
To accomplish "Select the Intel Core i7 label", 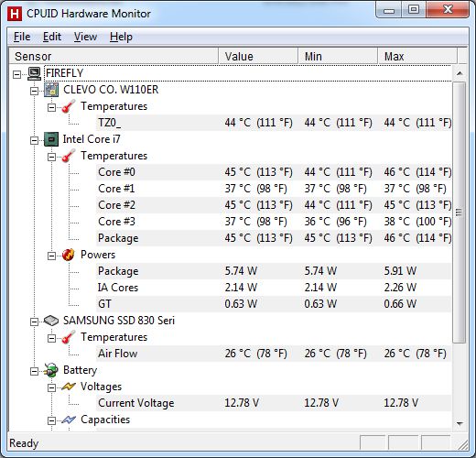I will pos(92,139).
